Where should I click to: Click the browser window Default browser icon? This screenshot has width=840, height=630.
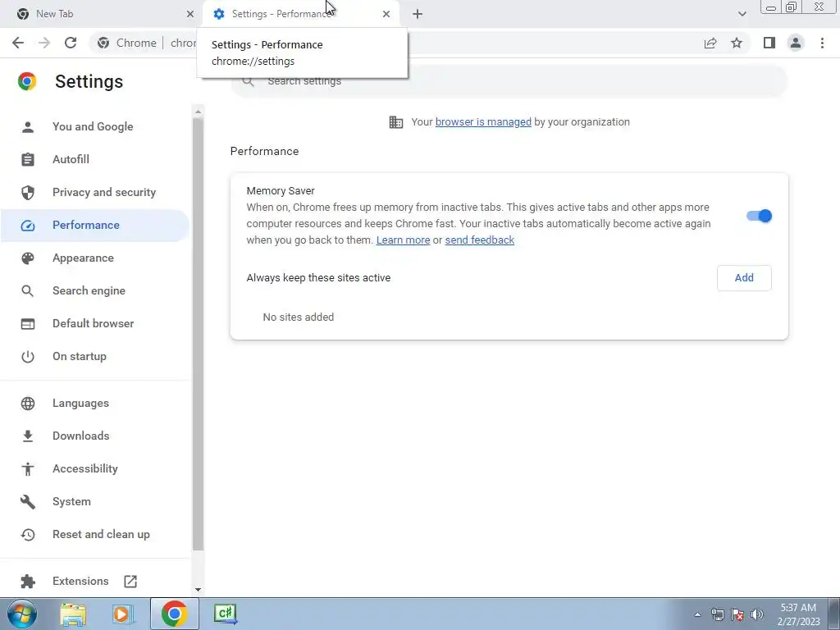[x=28, y=323]
